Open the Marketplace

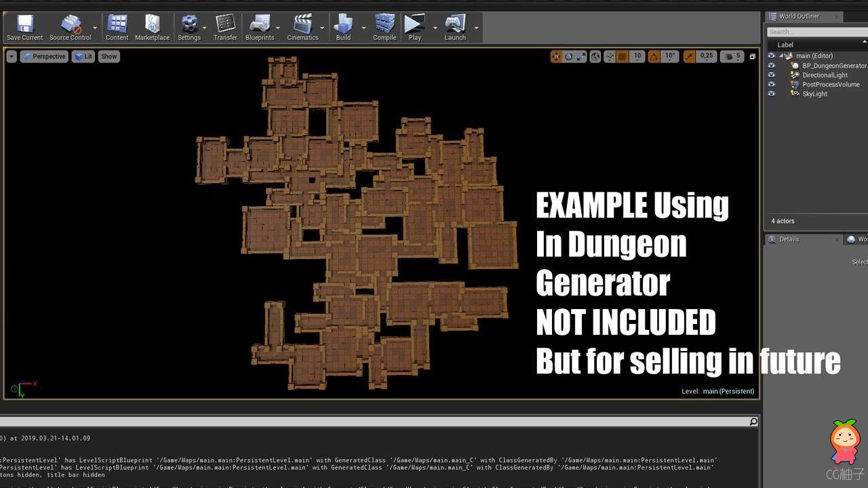coord(152,28)
